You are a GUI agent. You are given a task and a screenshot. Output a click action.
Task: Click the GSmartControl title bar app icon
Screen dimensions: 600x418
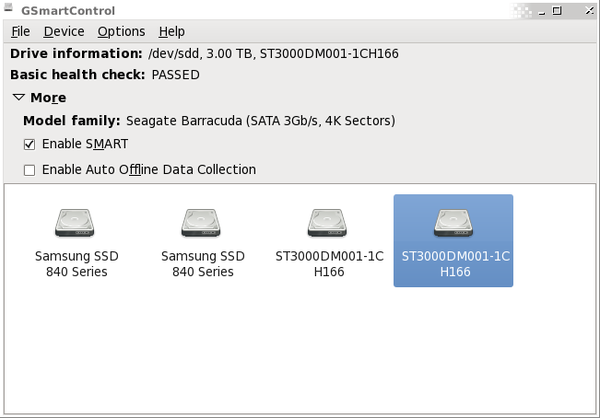pyautogui.click(x=8, y=7)
